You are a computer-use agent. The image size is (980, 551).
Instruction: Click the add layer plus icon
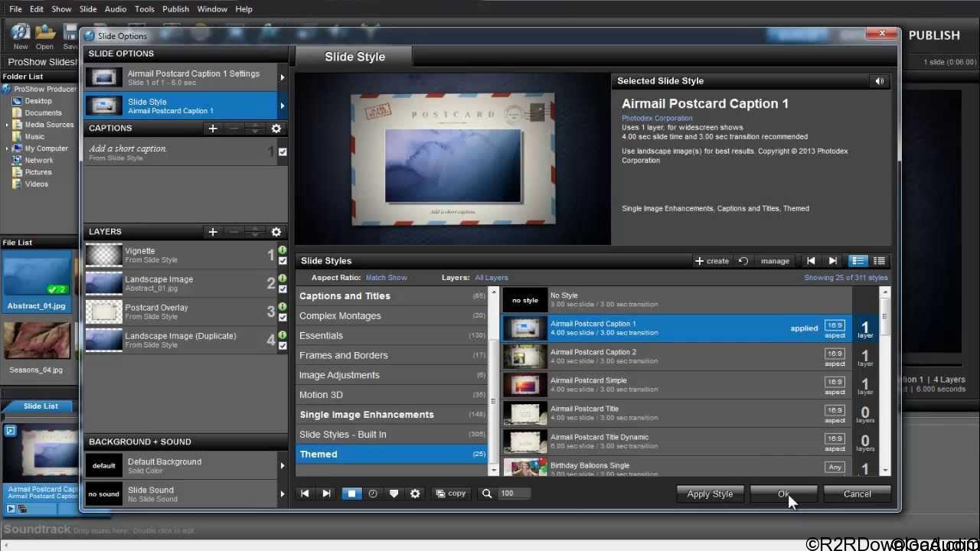point(213,231)
